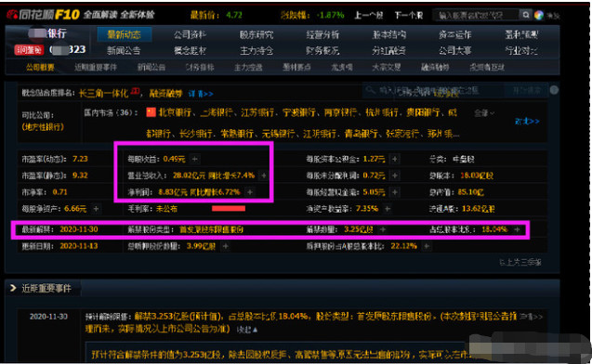Screen dimensions: 592x364
Task: Open the 长沙银行 comparable company link
Action: point(195,134)
